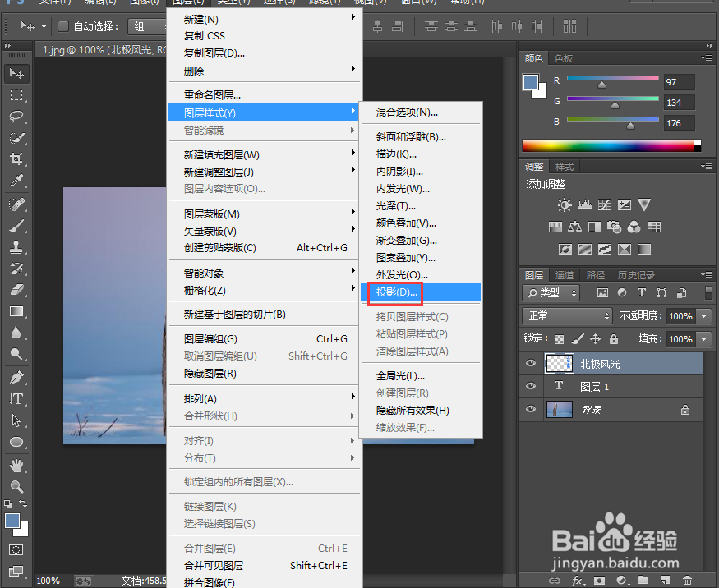Select the Spot Healing Brush tool

16,204
